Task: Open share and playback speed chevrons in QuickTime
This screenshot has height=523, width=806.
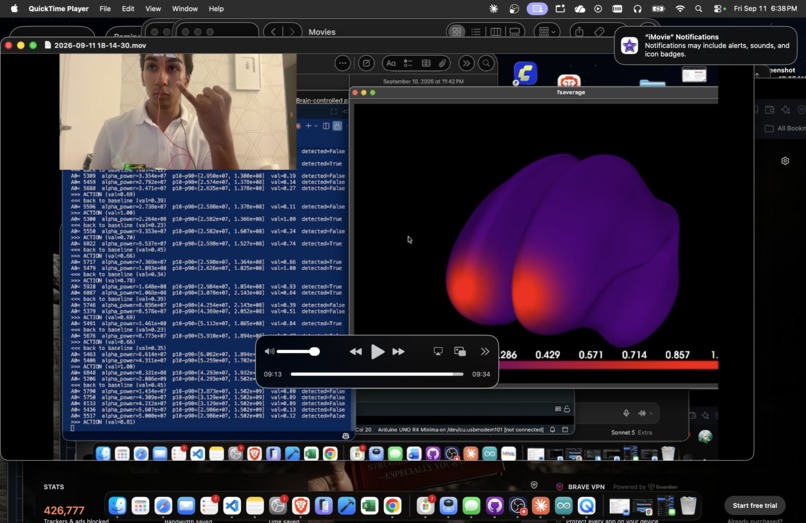Action: point(485,352)
